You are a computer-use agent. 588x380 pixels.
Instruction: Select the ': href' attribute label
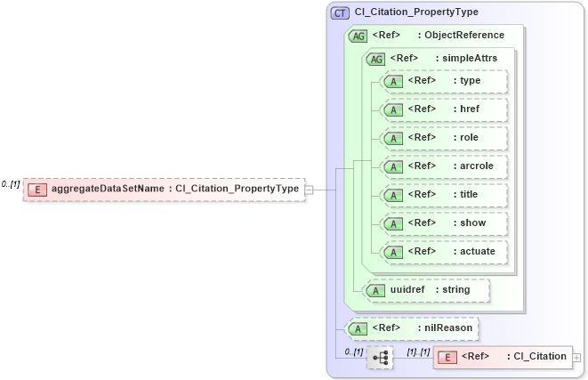(x=466, y=109)
